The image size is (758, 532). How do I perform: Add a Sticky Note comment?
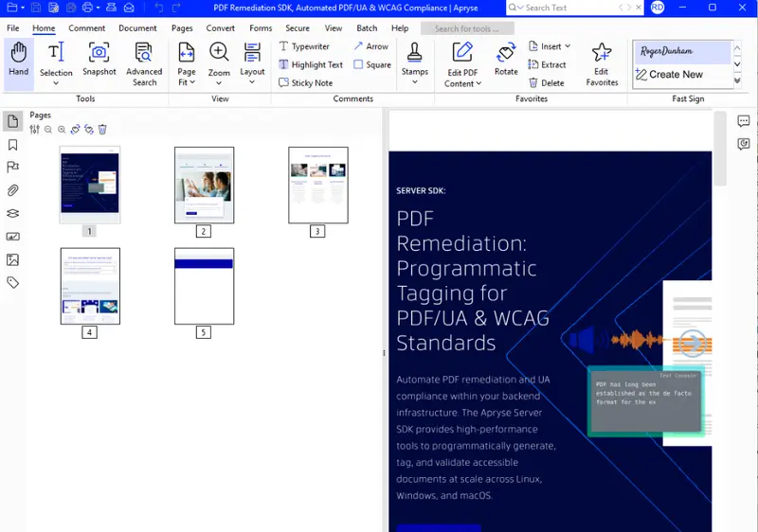click(305, 83)
